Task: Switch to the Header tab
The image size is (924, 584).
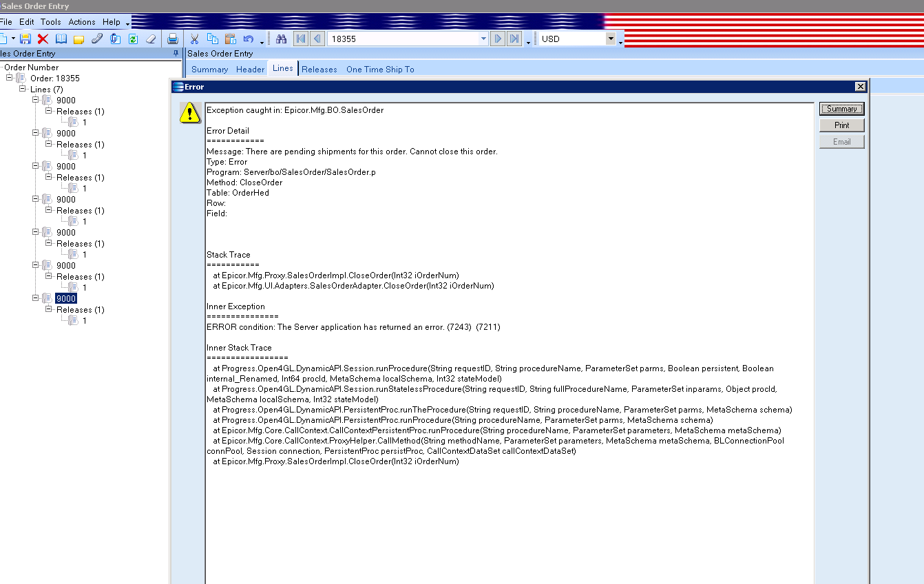Action: (x=251, y=69)
